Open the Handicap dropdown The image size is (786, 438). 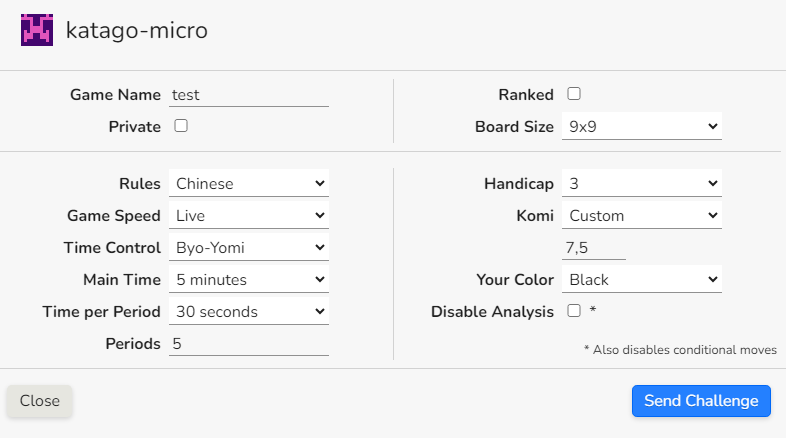click(641, 184)
